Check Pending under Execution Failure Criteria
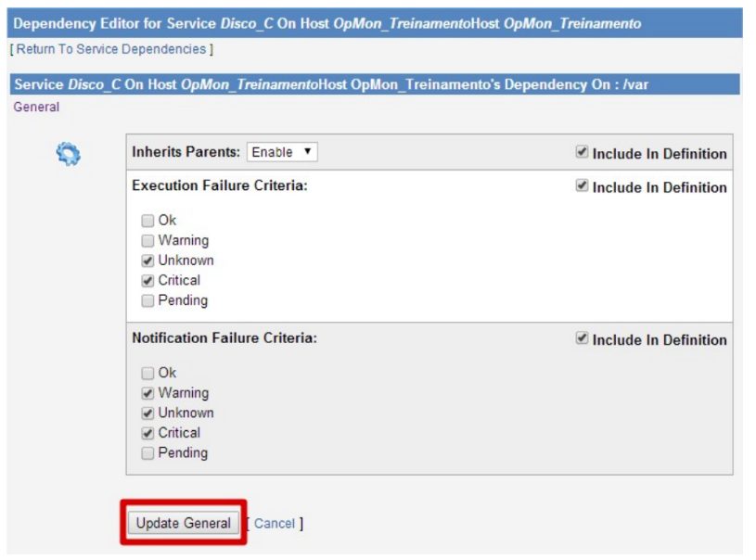The width and height of the screenshot is (756, 560). point(147,300)
